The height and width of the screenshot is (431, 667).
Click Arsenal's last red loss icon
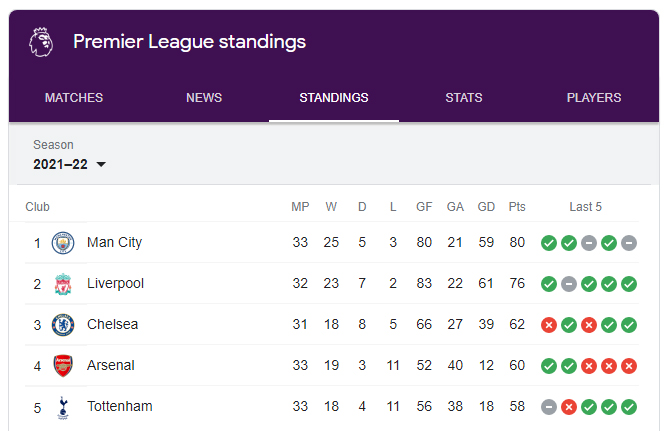(629, 366)
